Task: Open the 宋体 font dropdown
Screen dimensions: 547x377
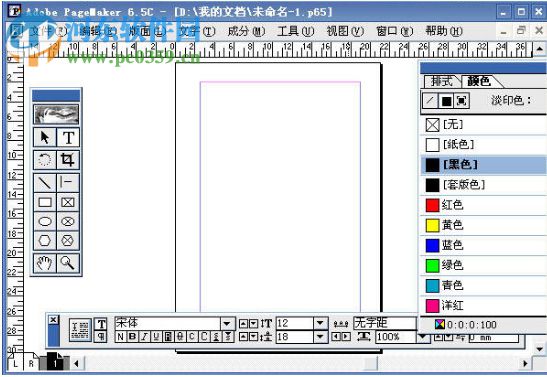Action: coord(227,324)
